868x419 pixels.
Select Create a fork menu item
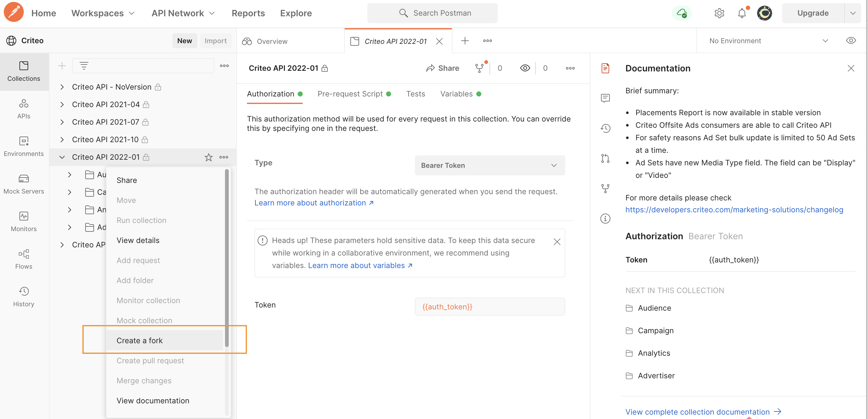165,340
